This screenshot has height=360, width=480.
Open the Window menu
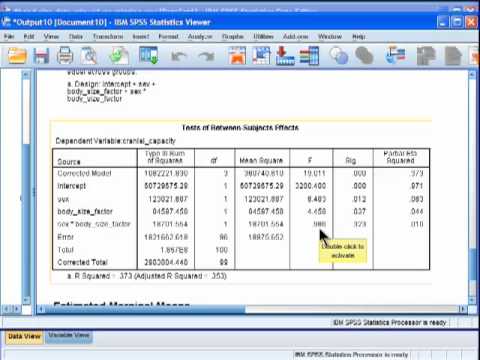pos(330,36)
